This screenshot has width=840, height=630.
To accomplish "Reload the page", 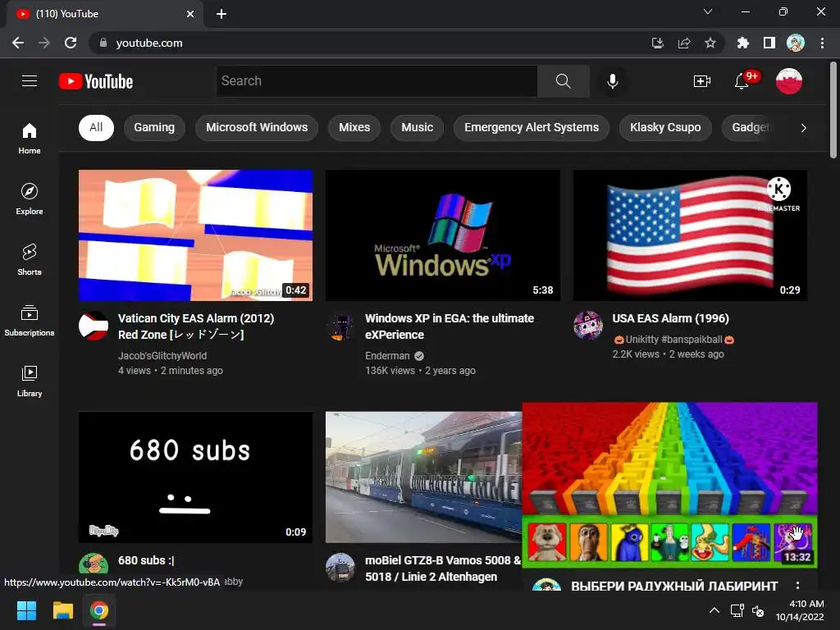I will click(x=71, y=43).
